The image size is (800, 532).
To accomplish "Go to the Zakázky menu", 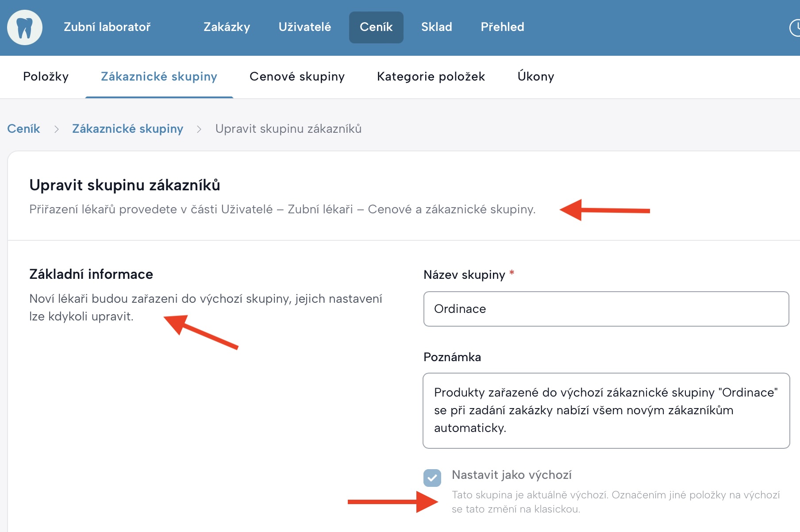I will (x=227, y=27).
